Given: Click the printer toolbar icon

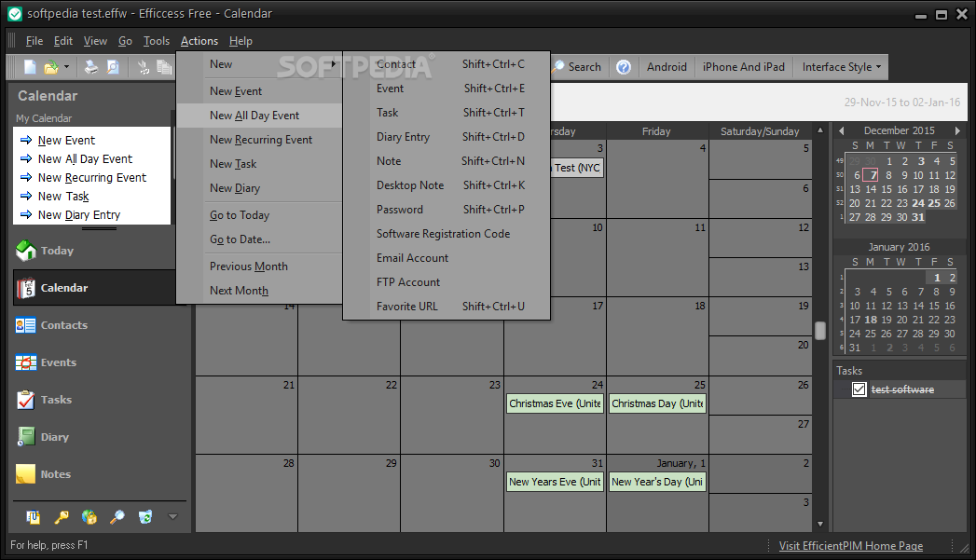Looking at the screenshot, I should pos(90,67).
